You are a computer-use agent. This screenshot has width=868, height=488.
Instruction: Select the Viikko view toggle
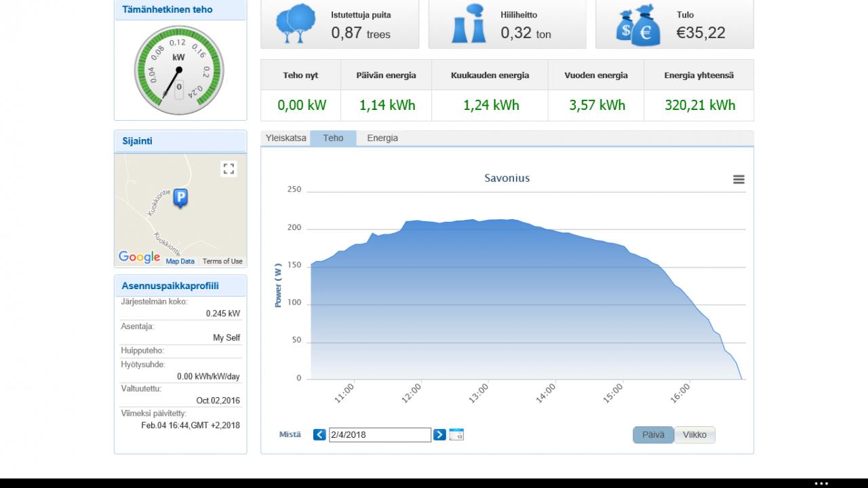click(694, 435)
